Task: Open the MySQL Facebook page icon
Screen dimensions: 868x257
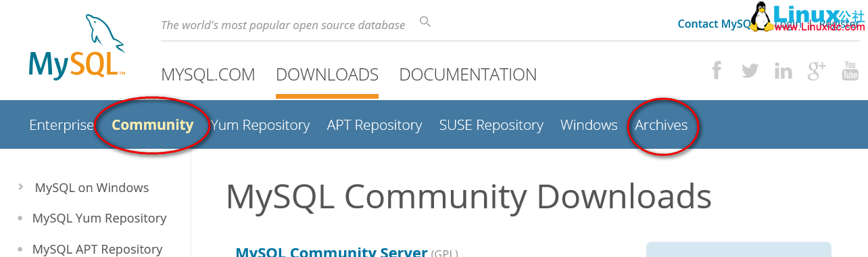Action: point(717,70)
